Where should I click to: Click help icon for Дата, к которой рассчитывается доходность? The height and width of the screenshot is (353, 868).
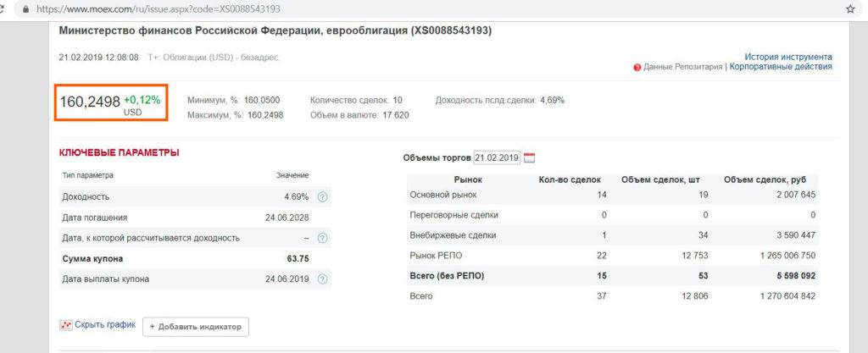click(322, 239)
